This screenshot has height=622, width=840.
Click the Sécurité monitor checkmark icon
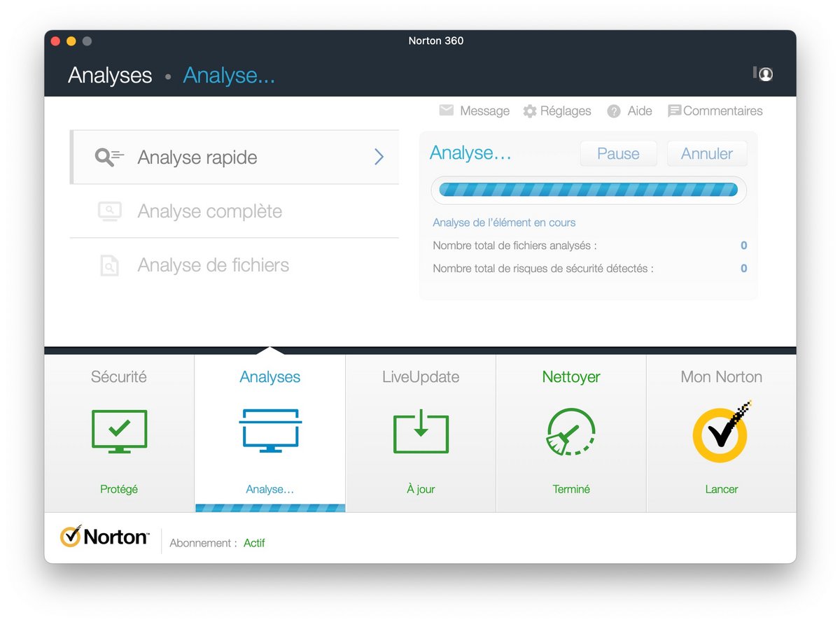119,431
